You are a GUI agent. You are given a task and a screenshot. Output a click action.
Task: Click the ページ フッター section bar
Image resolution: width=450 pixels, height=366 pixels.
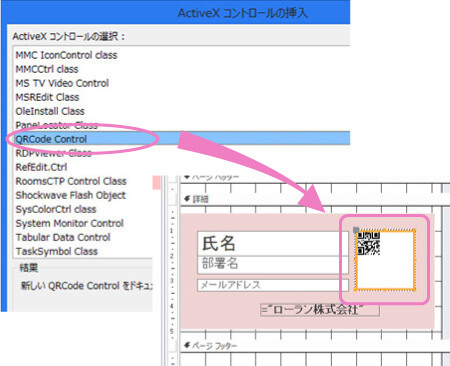click(315, 346)
